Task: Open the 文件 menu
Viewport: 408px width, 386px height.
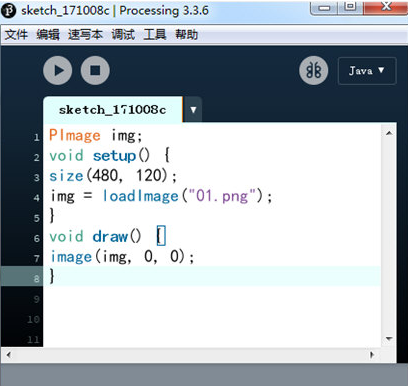Action: point(16,34)
